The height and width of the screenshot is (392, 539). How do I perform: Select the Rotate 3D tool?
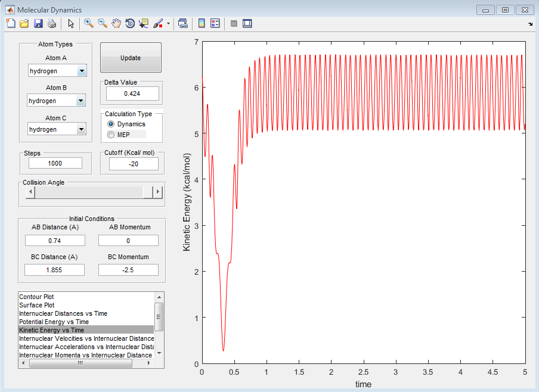click(130, 24)
